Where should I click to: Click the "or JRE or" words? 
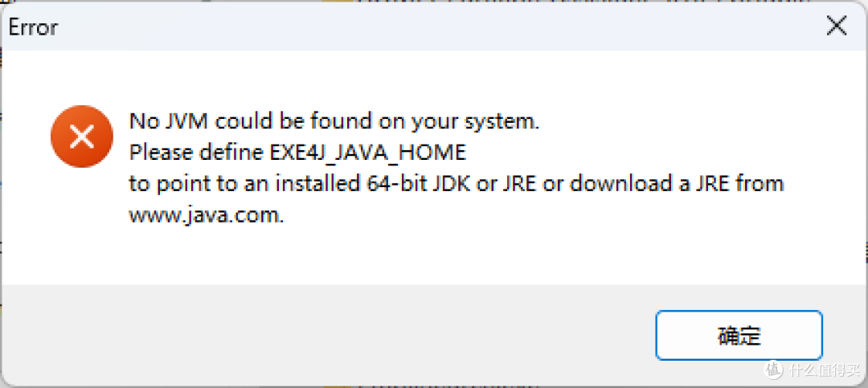tap(522, 184)
